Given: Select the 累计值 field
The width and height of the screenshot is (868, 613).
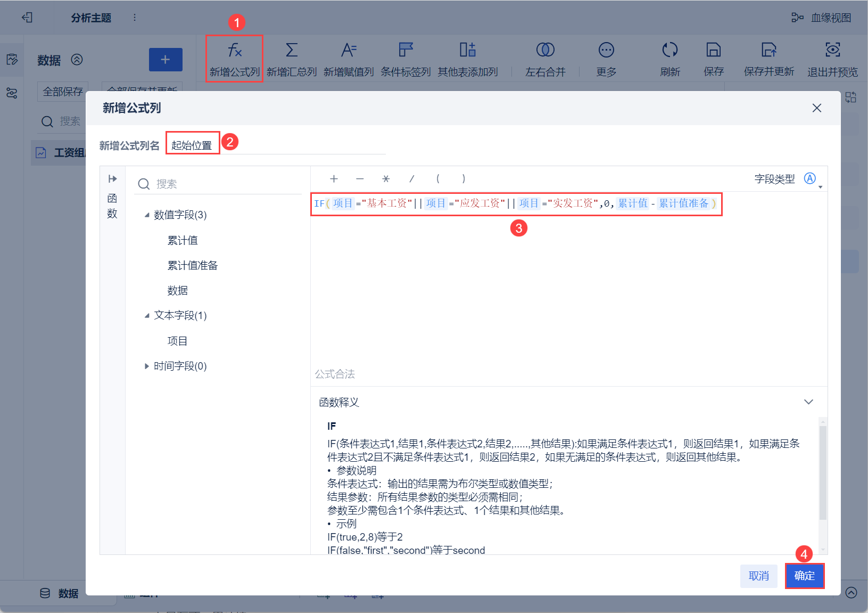Looking at the screenshot, I should coord(183,240).
